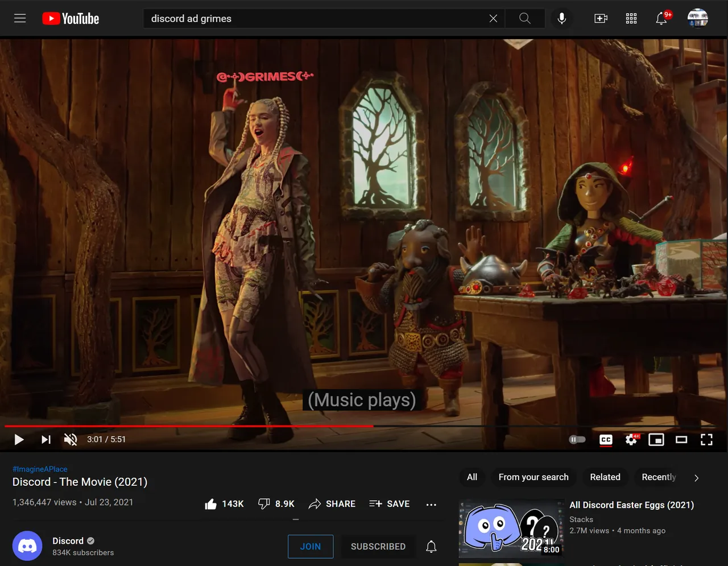Skip to the next video

coord(46,439)
